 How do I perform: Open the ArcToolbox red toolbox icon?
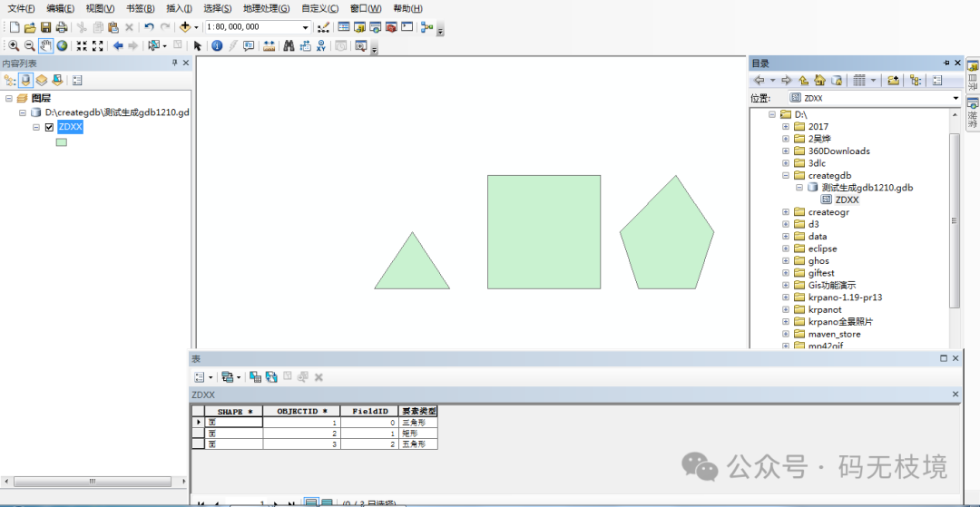391,27
